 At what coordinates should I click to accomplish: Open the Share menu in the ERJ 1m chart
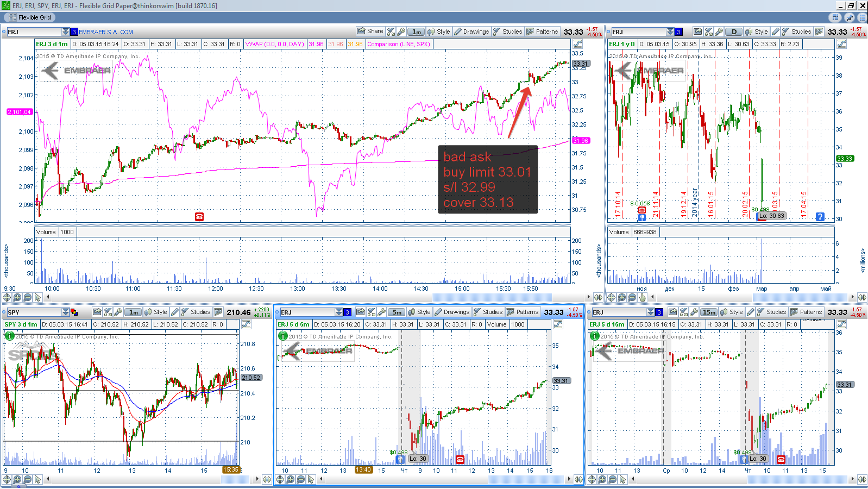[370, 32]
